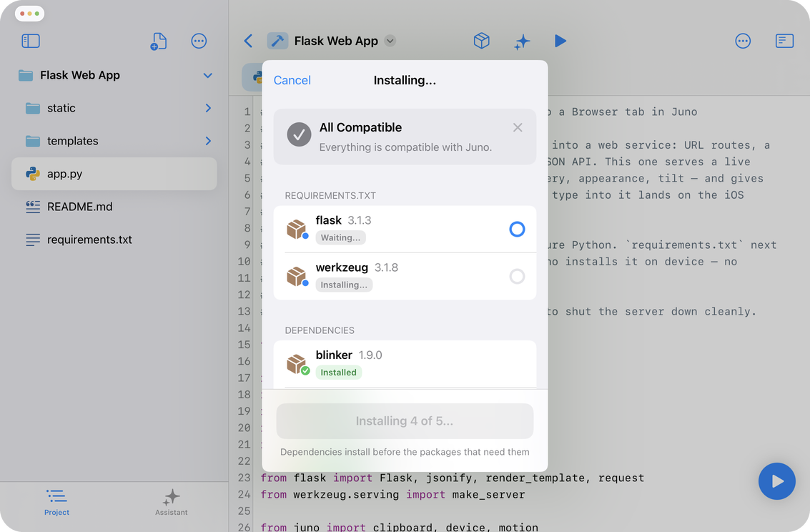Viewport: 810px width, 532px height.
Task: Expand the templates folder chevron
Action: (208, 141)
